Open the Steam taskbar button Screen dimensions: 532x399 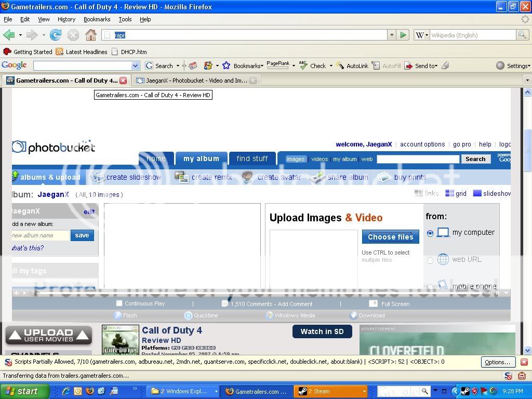click(330, 391)
